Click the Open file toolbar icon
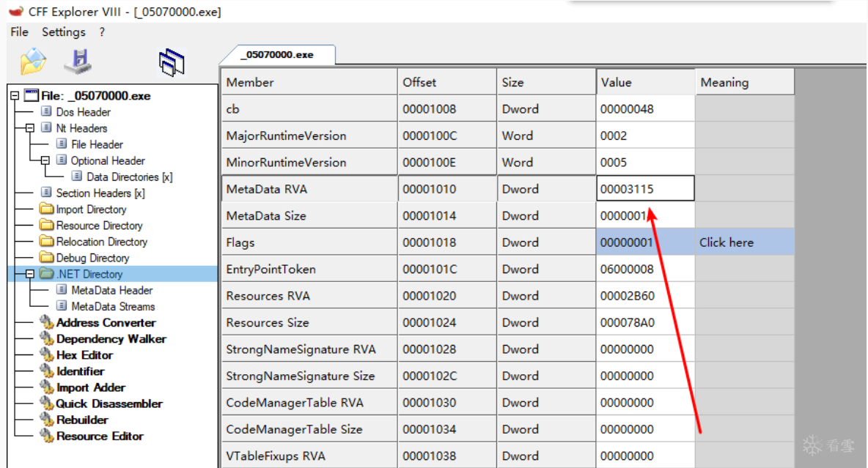Viewport: 868px width, 468px height. tap(33, 61)
